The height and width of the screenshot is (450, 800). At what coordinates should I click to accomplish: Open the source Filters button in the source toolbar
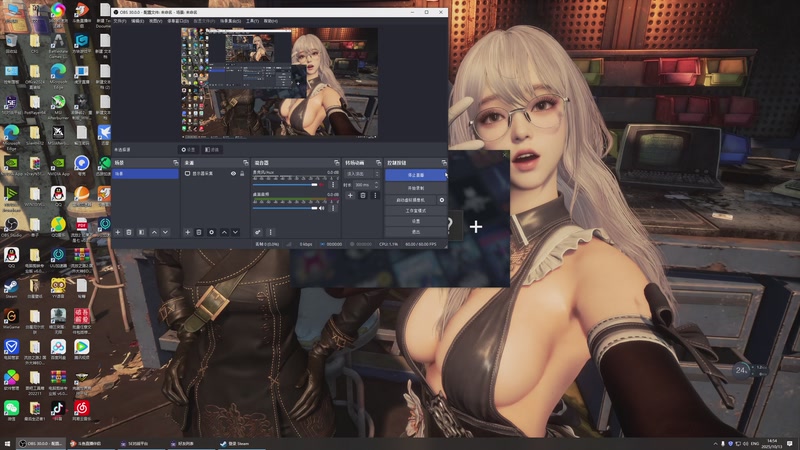[212, 149]
